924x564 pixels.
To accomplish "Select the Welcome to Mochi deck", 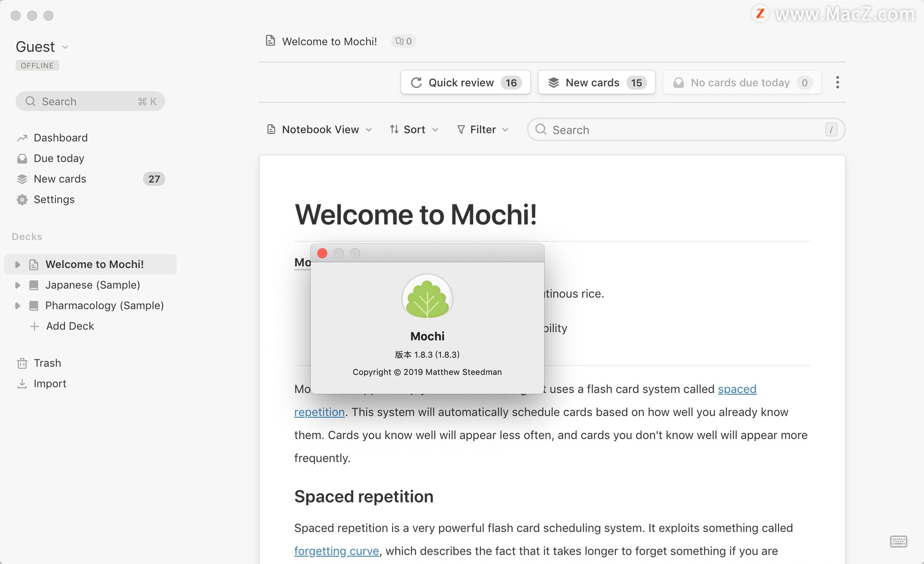I will point(94,264).
